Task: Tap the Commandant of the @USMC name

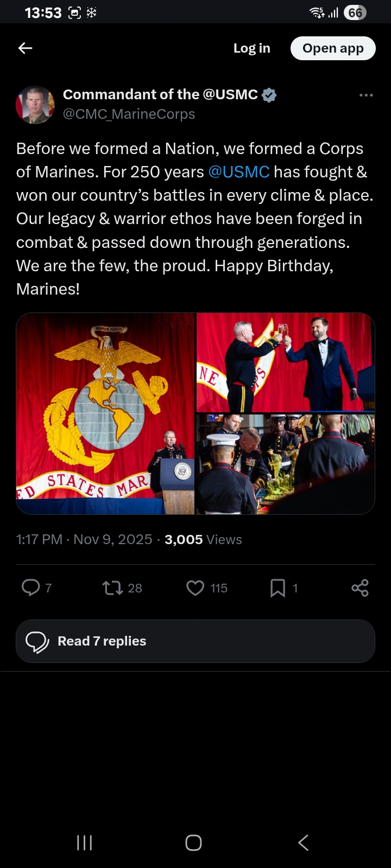Action: click(x=160, y=94)
